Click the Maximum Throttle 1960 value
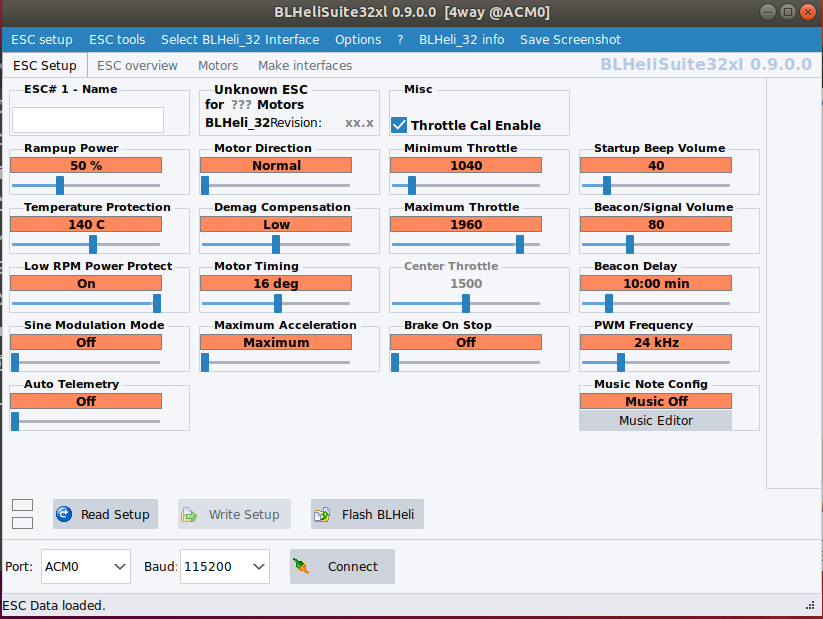Viewport: 823px width, 619px height. [466, 224]
